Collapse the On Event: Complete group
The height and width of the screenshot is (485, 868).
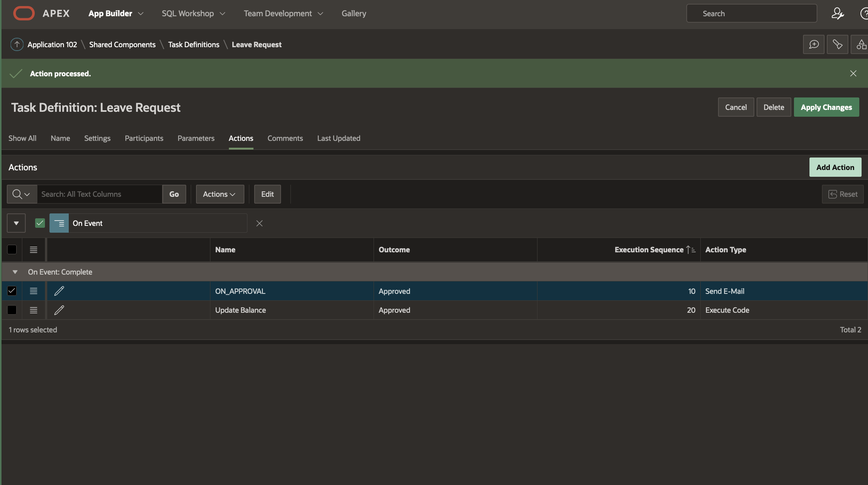[x=15, y=272]
